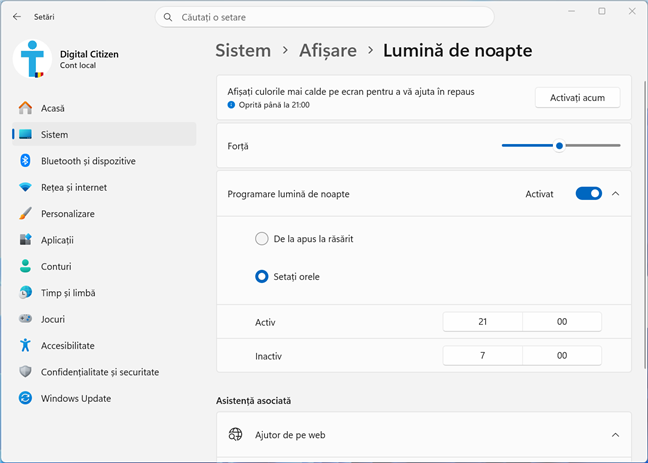
Task: Go to Afișare in the breadcrumb
Action: coord(328,50)
